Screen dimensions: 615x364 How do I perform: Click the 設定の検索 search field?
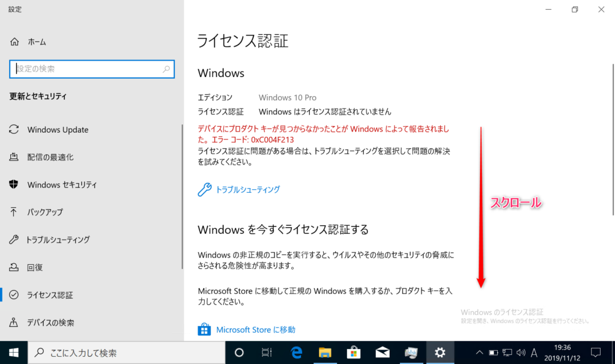[92, 69]
